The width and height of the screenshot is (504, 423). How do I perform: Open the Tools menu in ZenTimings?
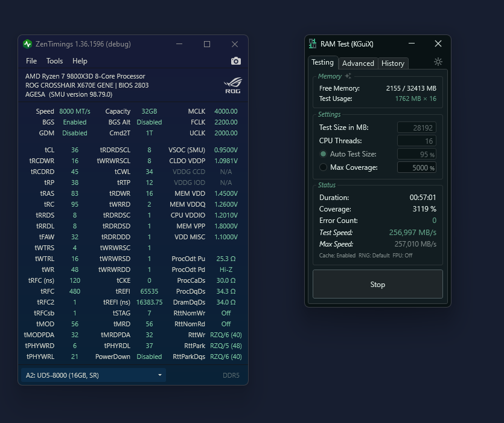(54, 61)
